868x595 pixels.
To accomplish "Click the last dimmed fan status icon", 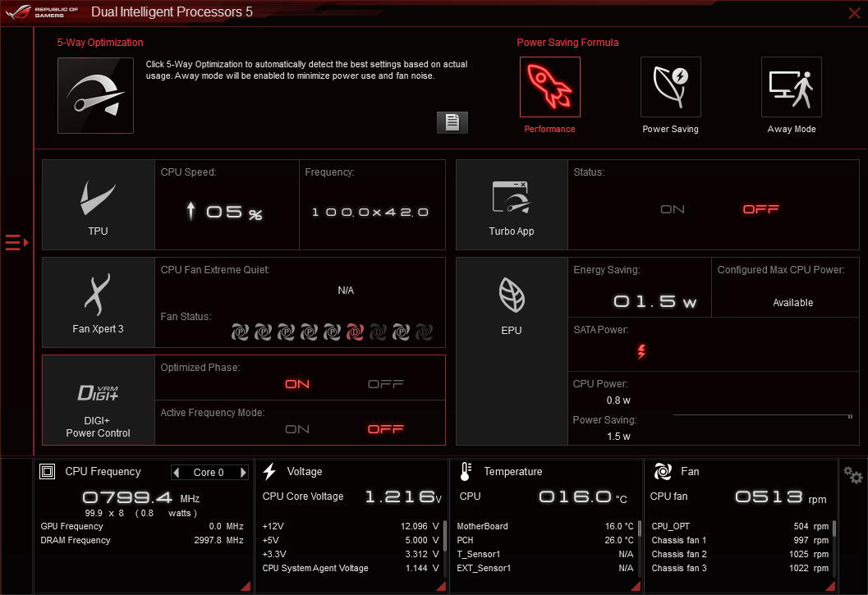I will click(x=424, y=332).
